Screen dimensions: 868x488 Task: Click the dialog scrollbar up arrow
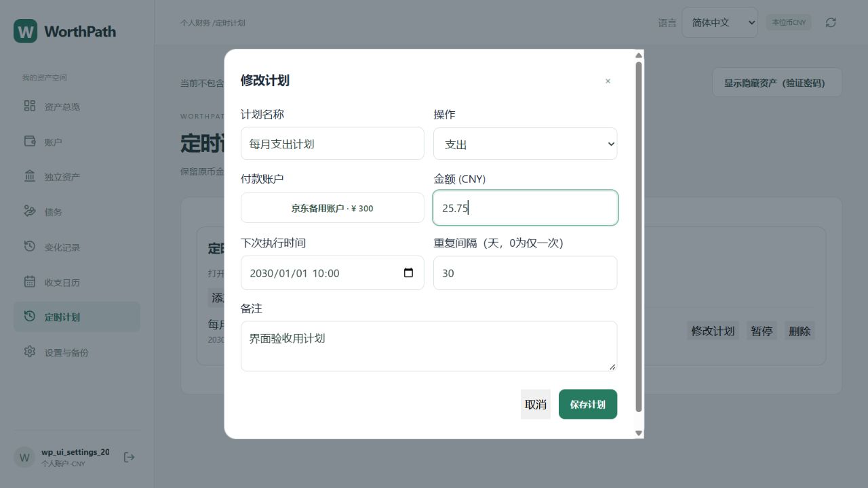point(638,55)
